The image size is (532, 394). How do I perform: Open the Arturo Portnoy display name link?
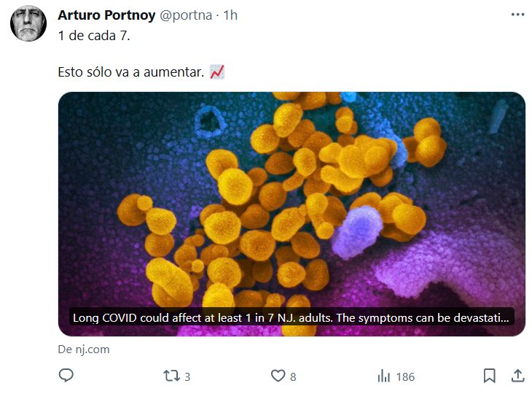[106, 15]
